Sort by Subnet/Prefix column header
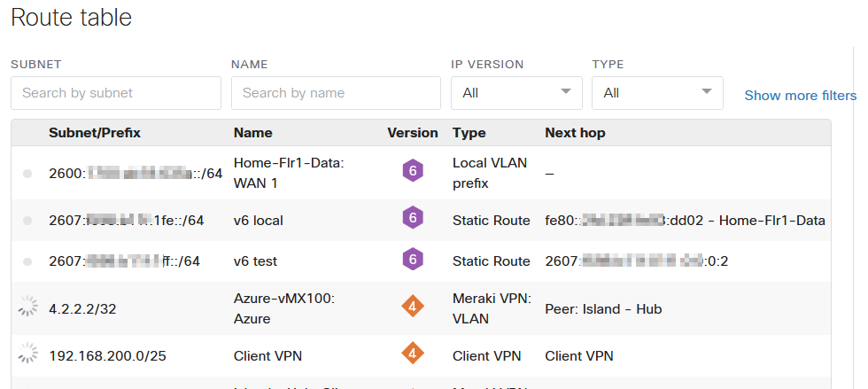Viewport: 868px width, 389px height. coord(95,133)
